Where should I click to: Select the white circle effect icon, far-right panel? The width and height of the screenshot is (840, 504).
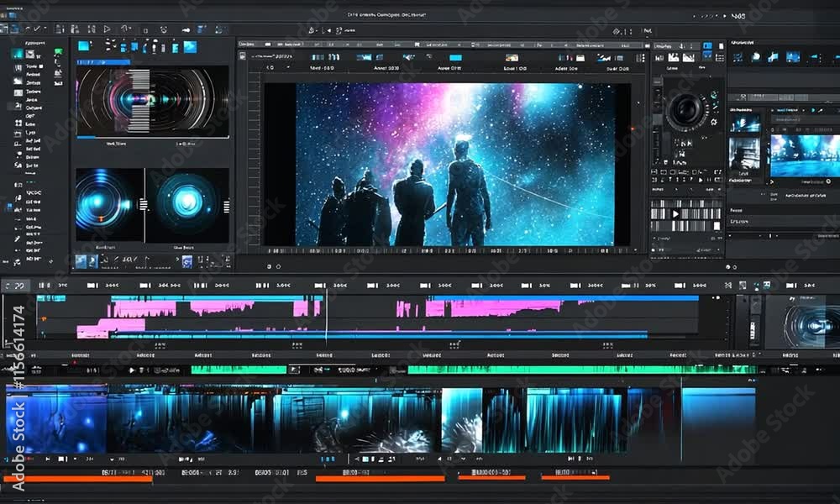pyautogui.click(x=756, y=56)
